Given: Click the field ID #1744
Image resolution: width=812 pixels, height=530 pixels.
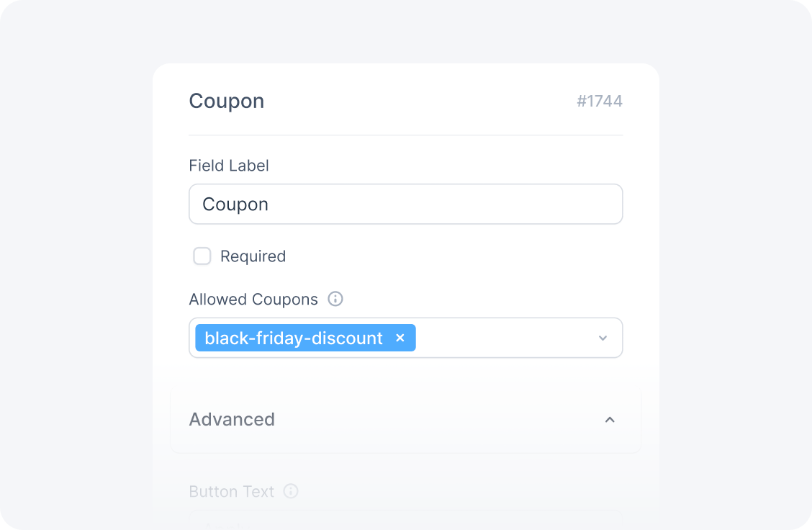Looking at the screenshot, I should pyautogui.click(x=599, y=102).
